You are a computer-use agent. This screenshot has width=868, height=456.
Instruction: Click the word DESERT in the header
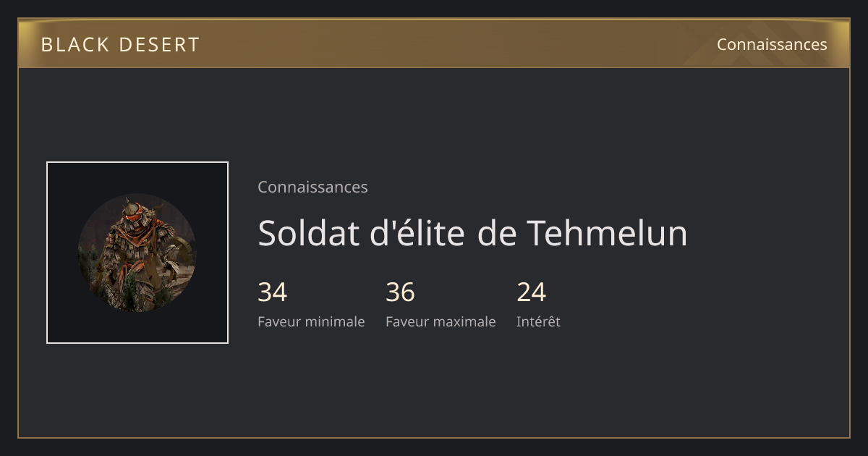click(x=159, y=45)
